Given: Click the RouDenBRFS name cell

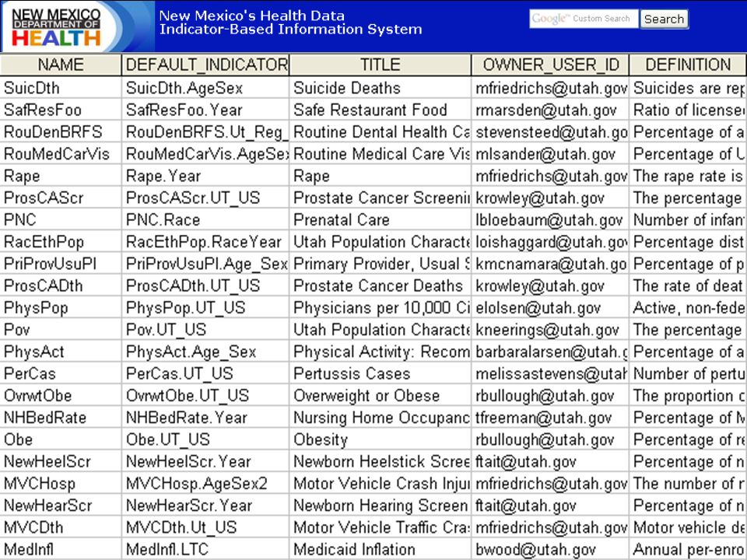Looking at the screenshot, I should pyautogui.click(x=61, y=132).
